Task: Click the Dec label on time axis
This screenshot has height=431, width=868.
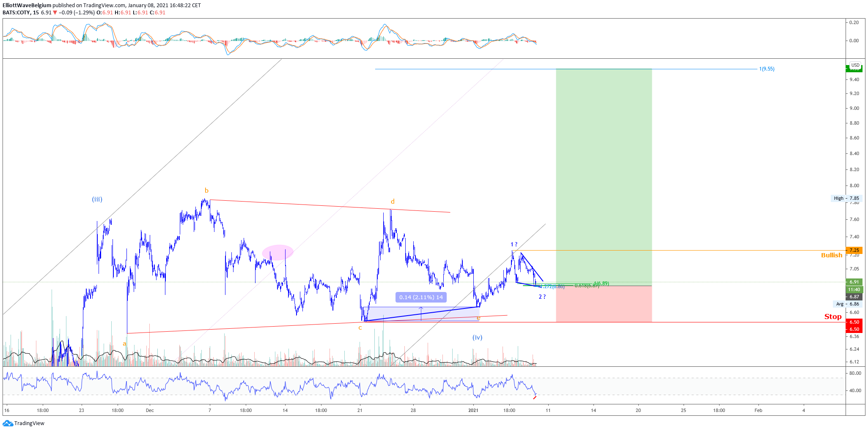Action: (x=149, y=410)
